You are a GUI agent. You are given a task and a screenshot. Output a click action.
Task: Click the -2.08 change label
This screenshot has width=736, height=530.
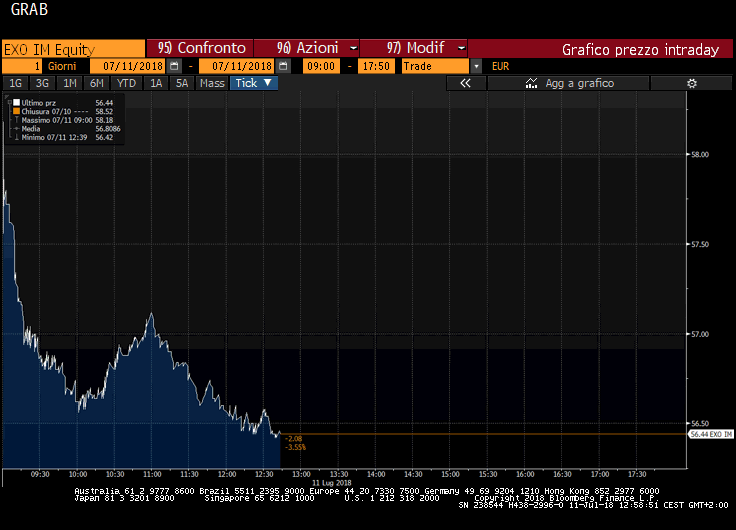(293, 439)
